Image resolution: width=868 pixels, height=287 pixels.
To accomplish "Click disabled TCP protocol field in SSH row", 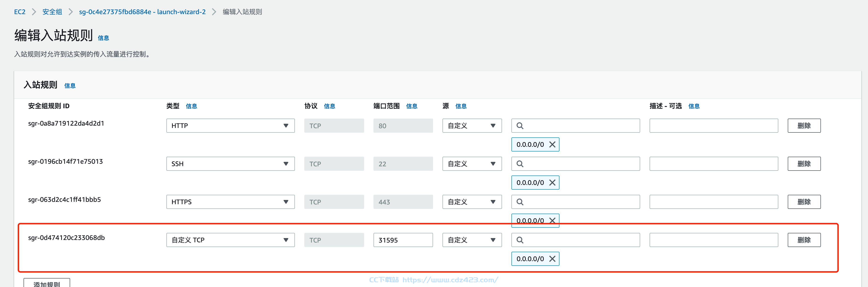I will [334, 164].
